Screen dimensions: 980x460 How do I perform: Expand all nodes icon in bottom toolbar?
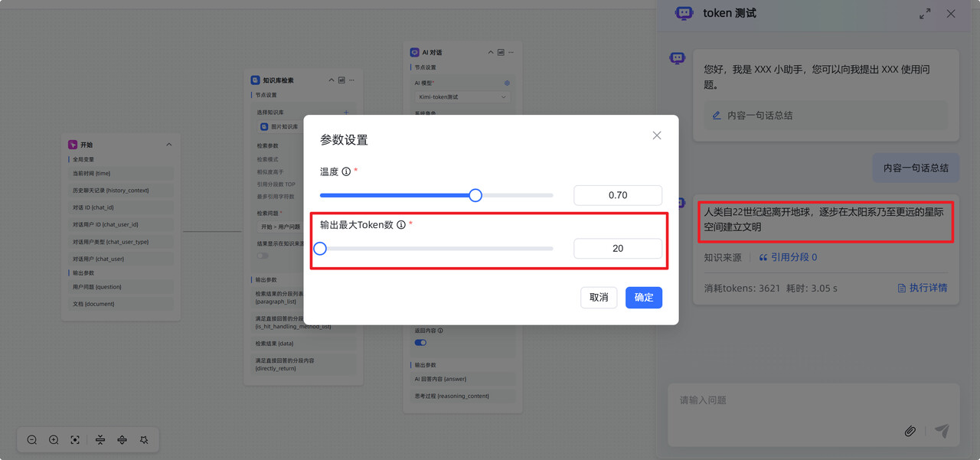[x=122, y=440]
